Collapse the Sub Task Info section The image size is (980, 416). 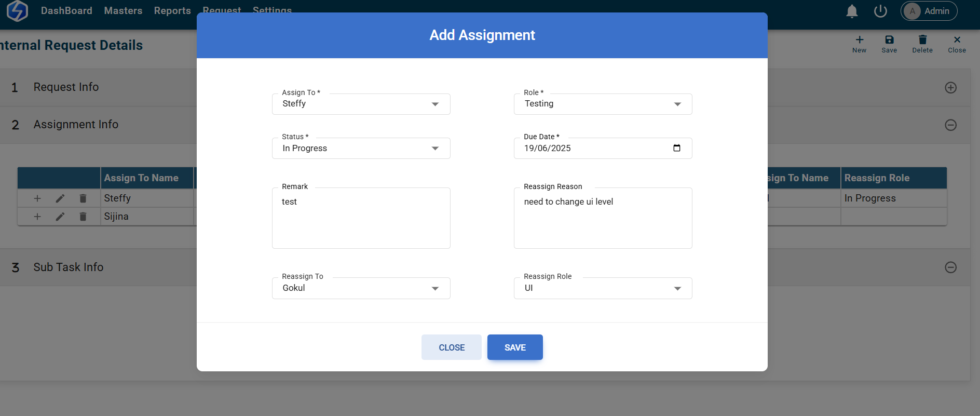point(950,267)
